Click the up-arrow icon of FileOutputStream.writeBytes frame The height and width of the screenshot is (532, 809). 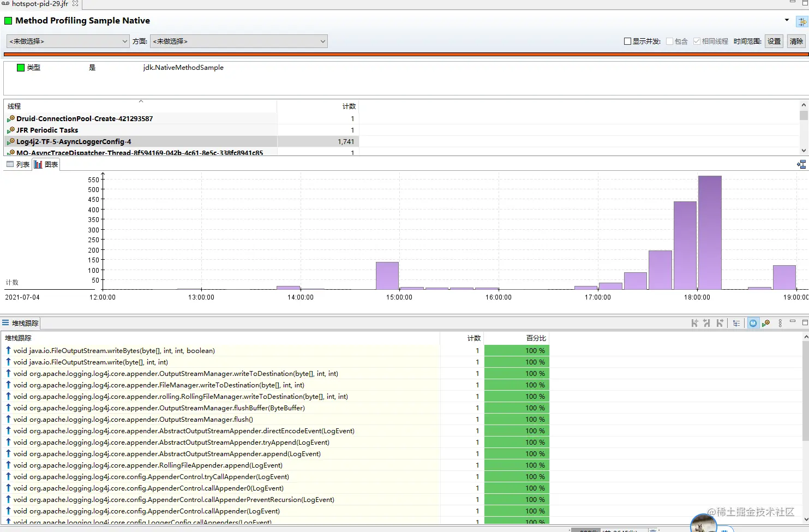pyautogui.click(x=8, y=350)
